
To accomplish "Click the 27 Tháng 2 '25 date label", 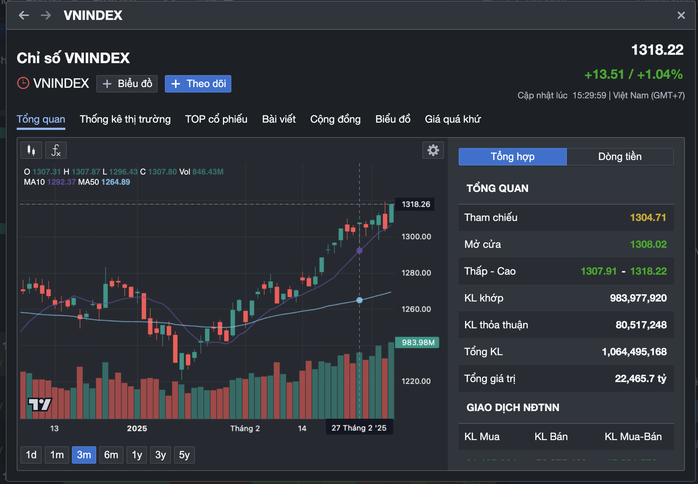I will pyautogui.click(x=359, y=428).
